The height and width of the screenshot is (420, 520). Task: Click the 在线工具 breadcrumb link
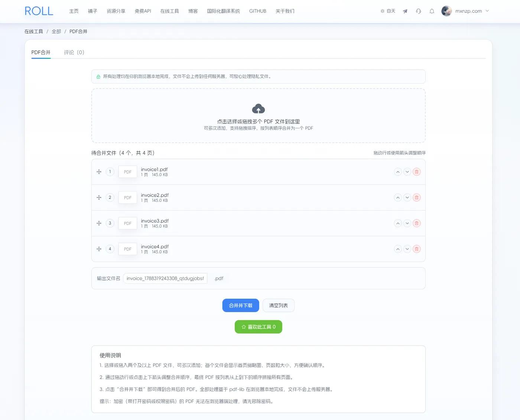34,32
